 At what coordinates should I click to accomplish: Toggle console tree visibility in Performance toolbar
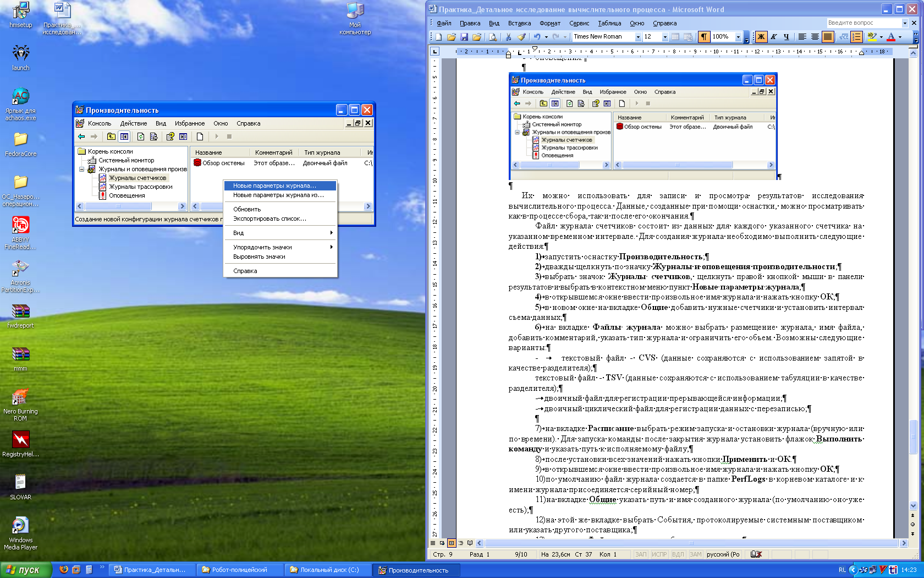pyautogui.click(x=124, y=137)
